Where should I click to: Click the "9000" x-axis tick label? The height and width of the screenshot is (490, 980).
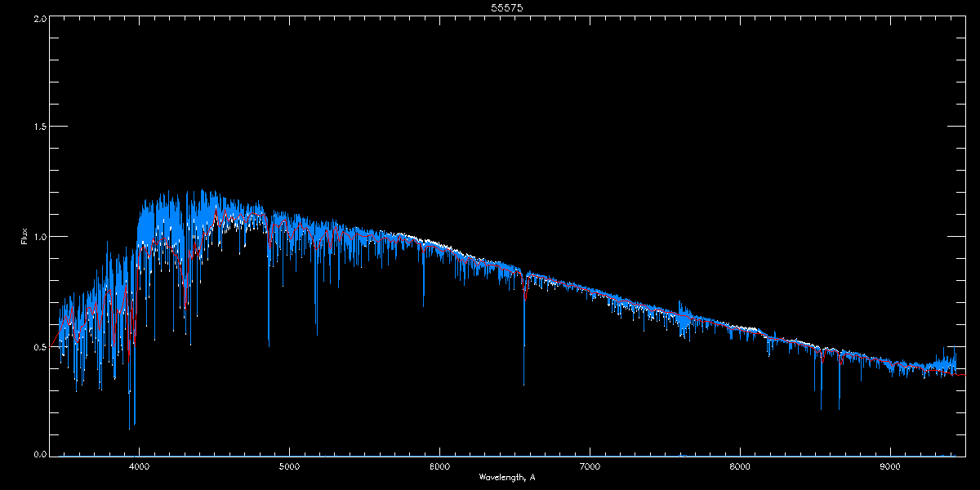(x=891, y=466)
